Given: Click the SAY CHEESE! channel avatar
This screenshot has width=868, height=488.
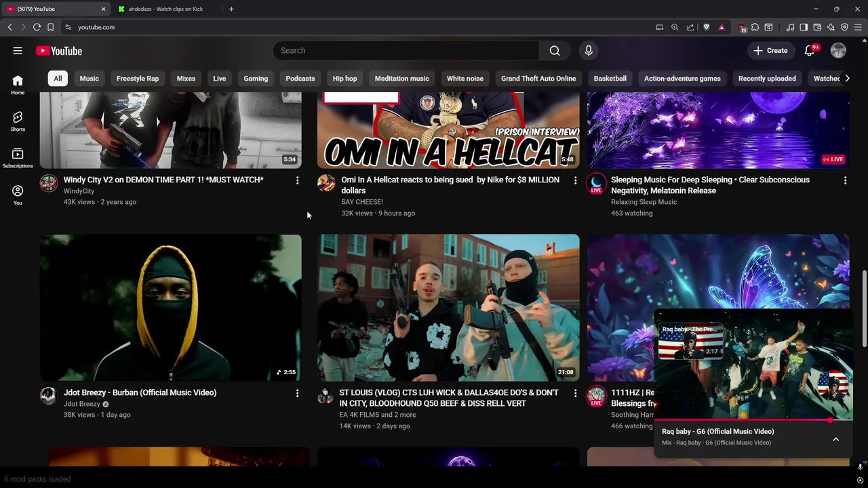Looking at the screenshot, I should click(x=326, y=183).
